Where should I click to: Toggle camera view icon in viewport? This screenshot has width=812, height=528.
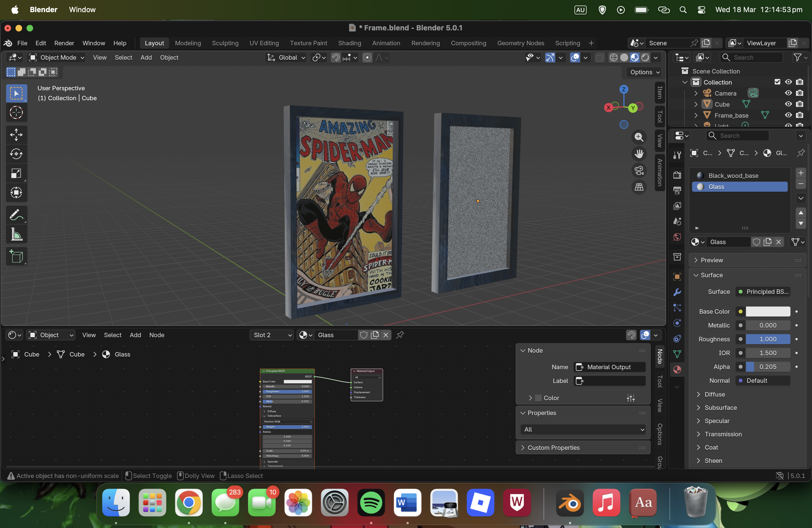point(639,170)
